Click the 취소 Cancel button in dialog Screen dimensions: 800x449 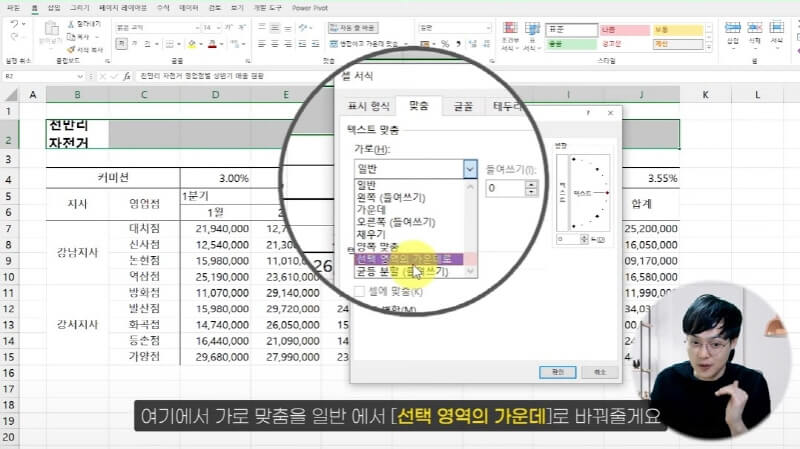click(600, 372)
